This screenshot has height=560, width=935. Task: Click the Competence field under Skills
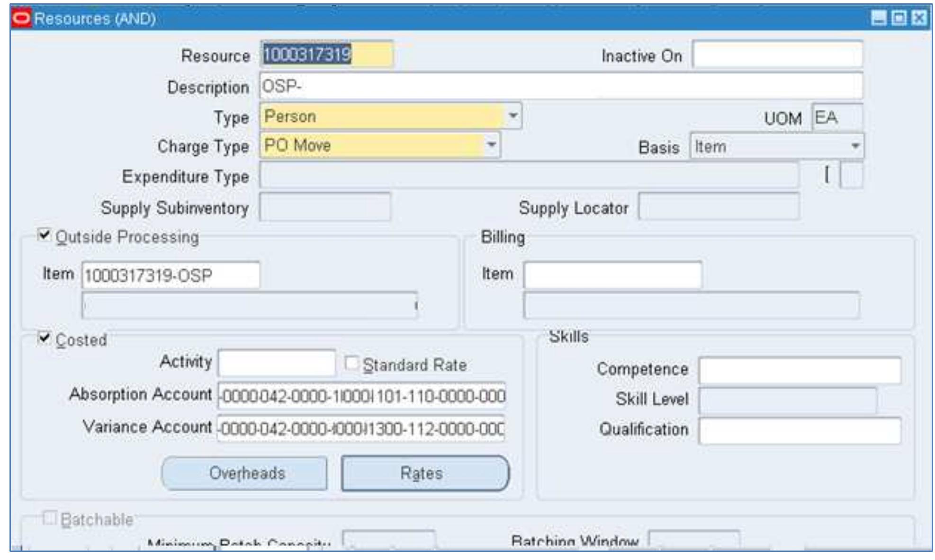point(799,370)
